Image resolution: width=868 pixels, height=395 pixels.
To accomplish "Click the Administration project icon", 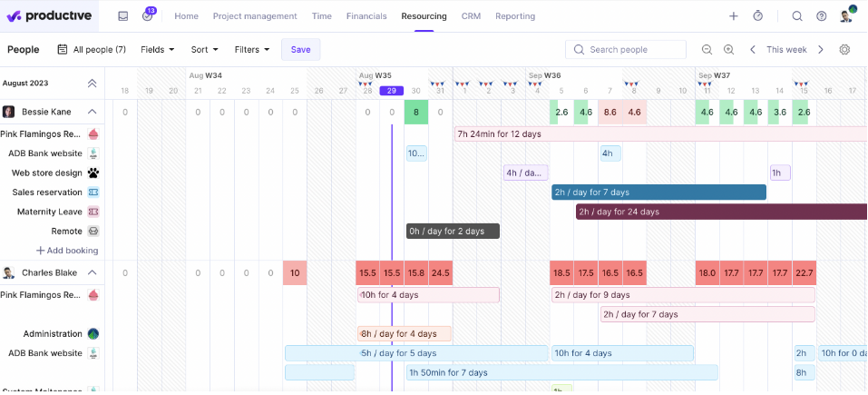I will click(x=93, y=334).
